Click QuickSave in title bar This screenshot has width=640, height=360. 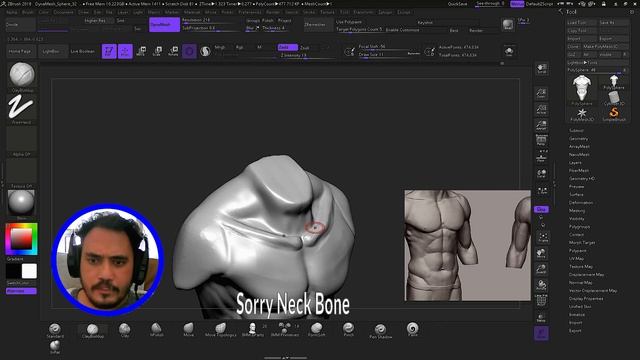(x=457, y=4)
